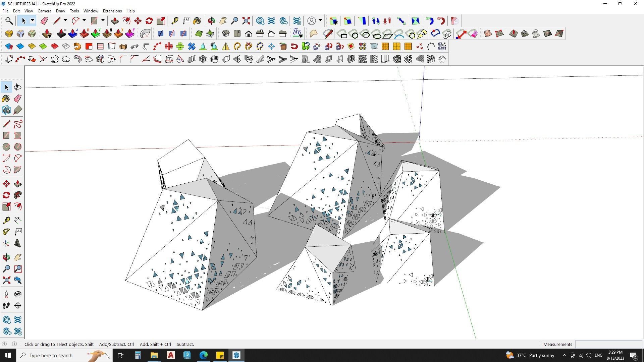Activate the Offset tool in left toolbar
Image resolution: width=644 pixels, height=362 pixels.
tap(18, 206)
